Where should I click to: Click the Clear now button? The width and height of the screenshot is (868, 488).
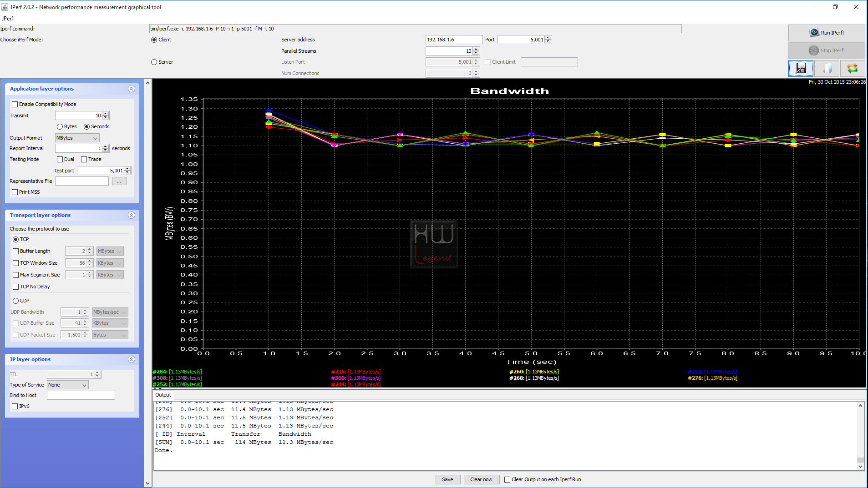(x=481, y=479)
